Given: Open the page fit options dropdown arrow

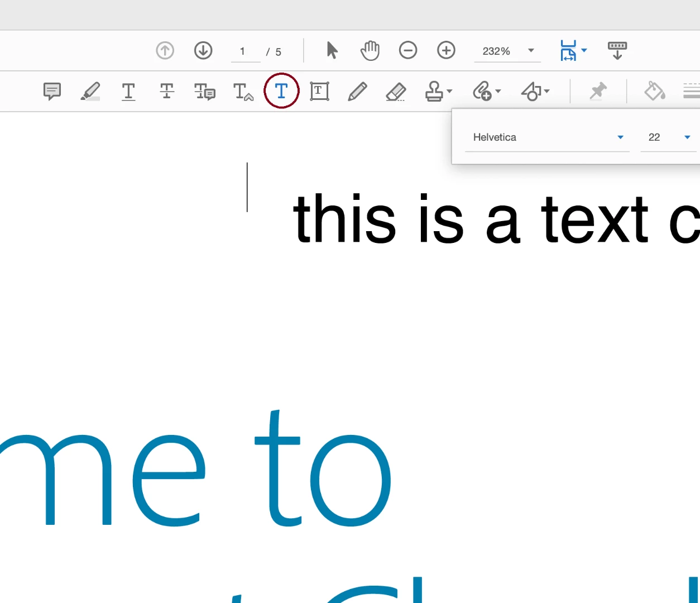Looking at the screenshot, I should [x=584, y=50].
